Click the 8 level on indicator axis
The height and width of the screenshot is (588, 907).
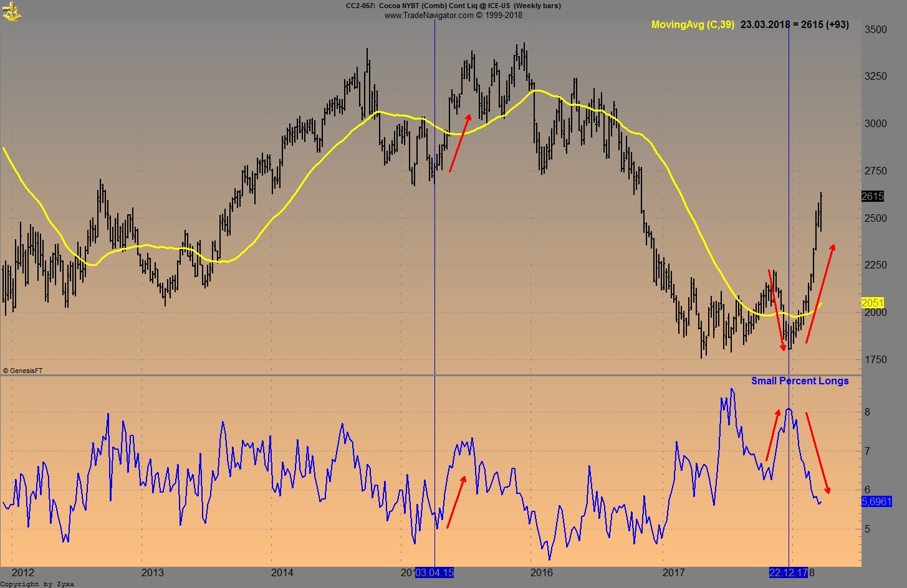point(867,412)
